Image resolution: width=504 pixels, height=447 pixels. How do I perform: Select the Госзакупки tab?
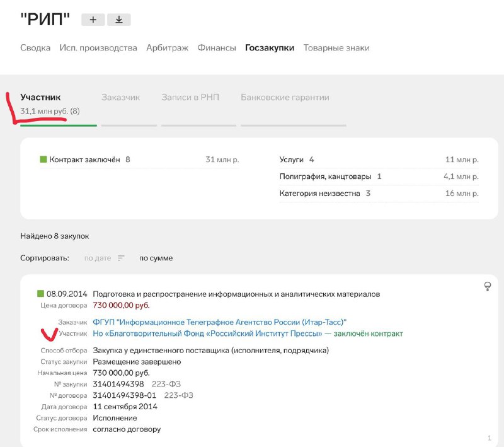click(x=270, y=47)
